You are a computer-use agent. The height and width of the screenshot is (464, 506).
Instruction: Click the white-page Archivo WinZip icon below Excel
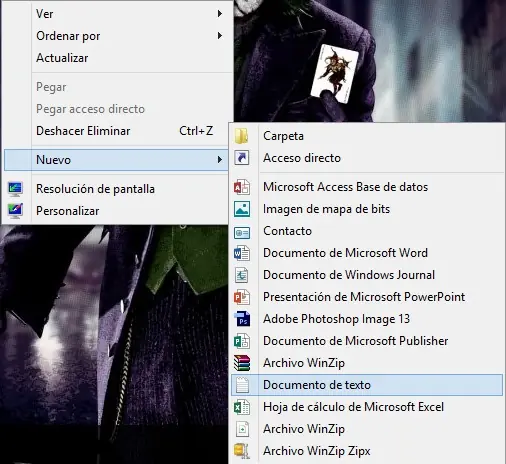(x=242, y=429)
